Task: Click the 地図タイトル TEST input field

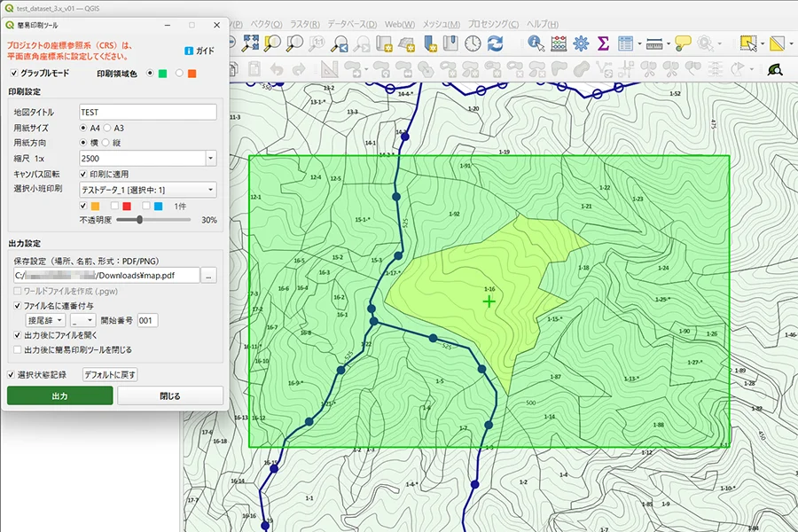Action: point(147,112)
